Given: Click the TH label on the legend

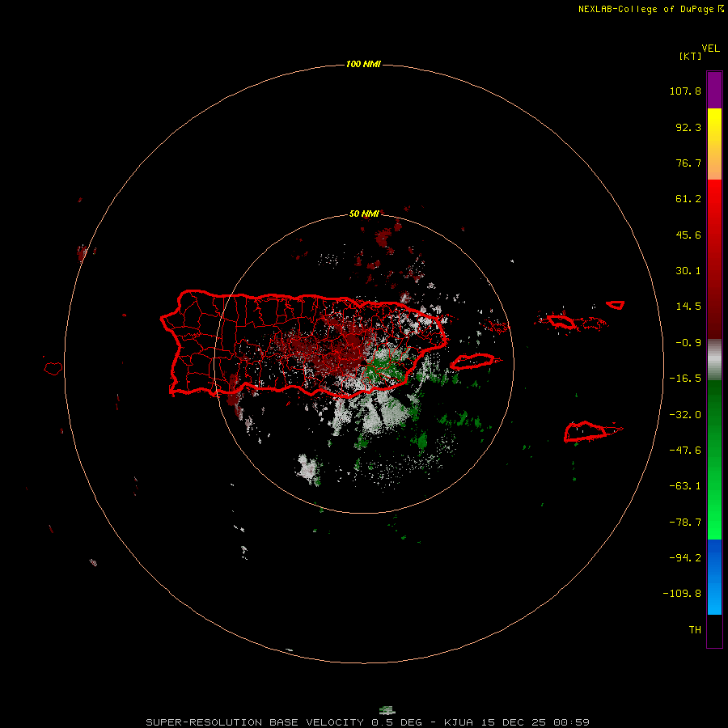Looking at the screenshot, I should (695, 630).
